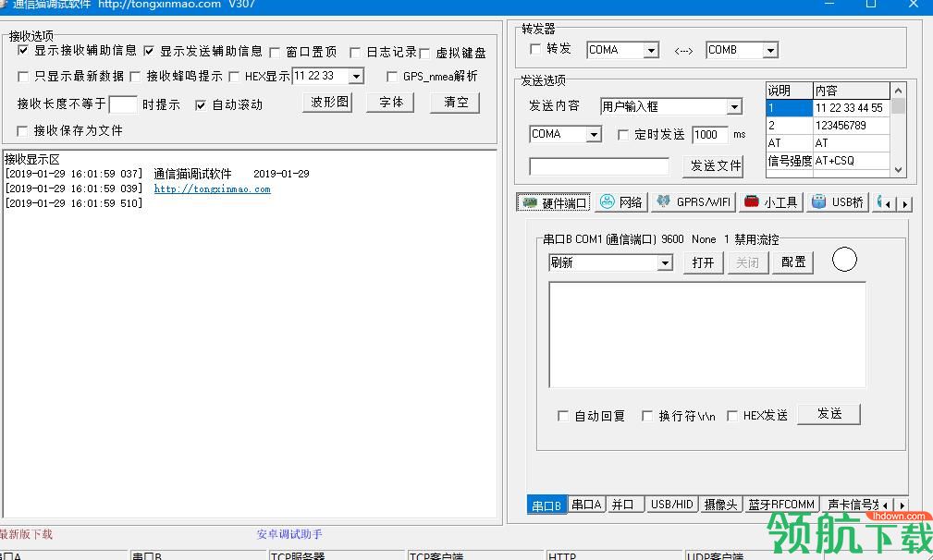Image resolution: width=933 pixels, height=560 pixels.
Task: Check 自动回复 auto reply option
Action: point(562,416)
